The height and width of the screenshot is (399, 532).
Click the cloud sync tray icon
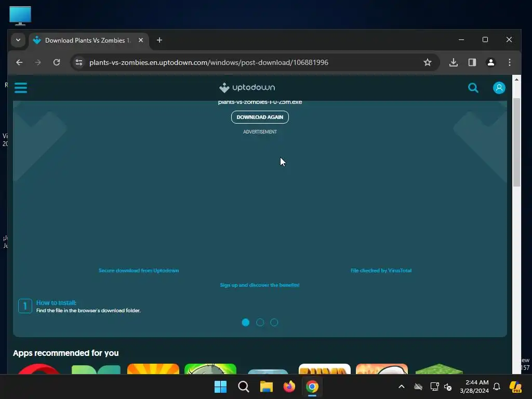418,387
